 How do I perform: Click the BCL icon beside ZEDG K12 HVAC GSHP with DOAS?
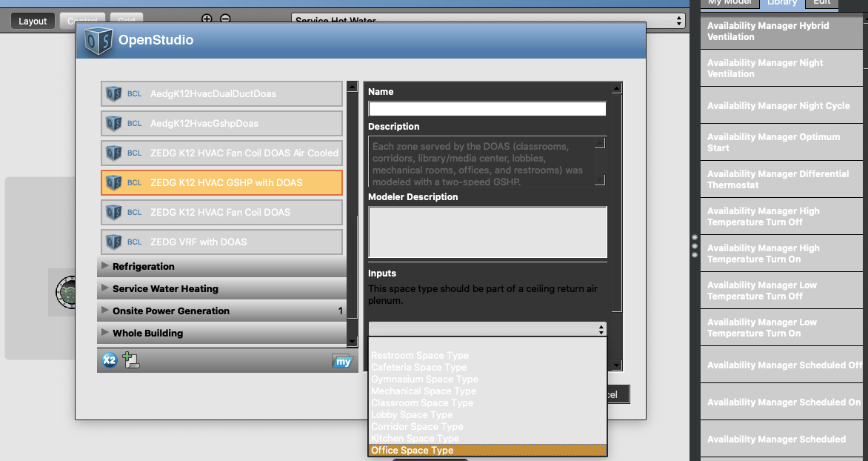coord(115,182)
